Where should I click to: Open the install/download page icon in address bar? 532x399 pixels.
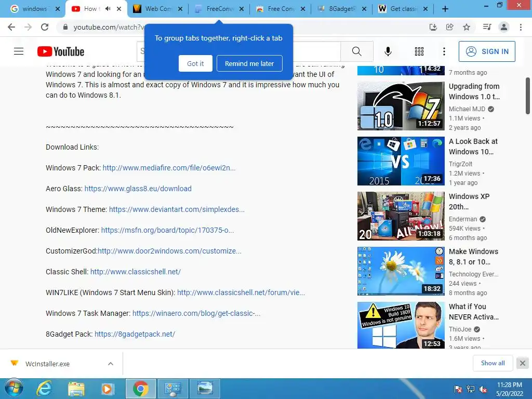pos(433,27)
